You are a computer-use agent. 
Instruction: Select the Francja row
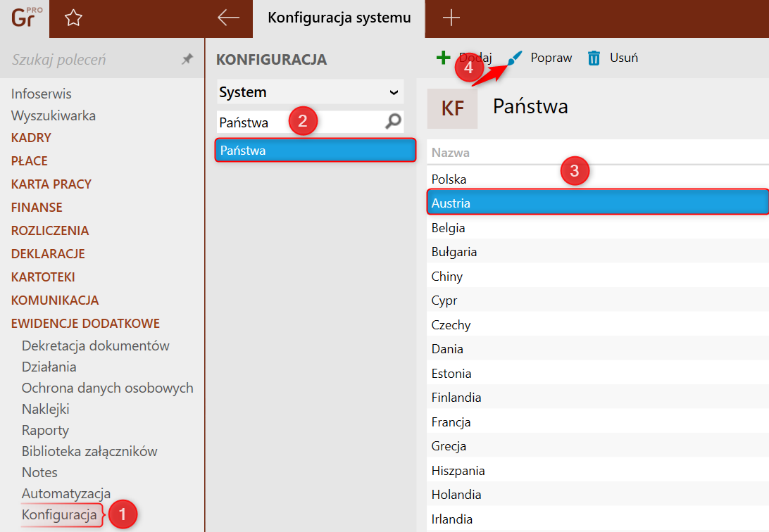[598, 422]
